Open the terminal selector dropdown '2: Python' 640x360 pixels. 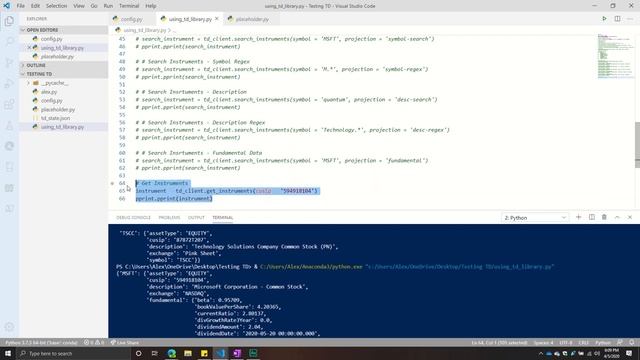[535, 218]
